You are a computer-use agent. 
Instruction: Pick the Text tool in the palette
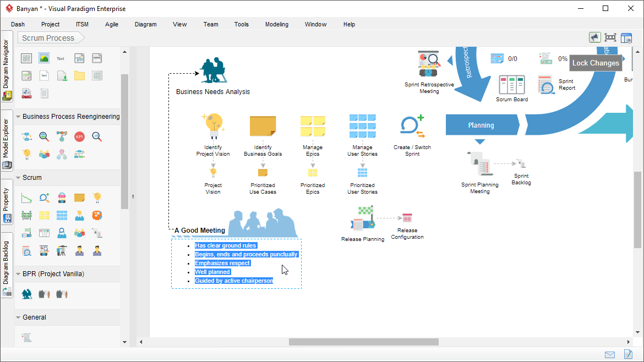point(61,58)
